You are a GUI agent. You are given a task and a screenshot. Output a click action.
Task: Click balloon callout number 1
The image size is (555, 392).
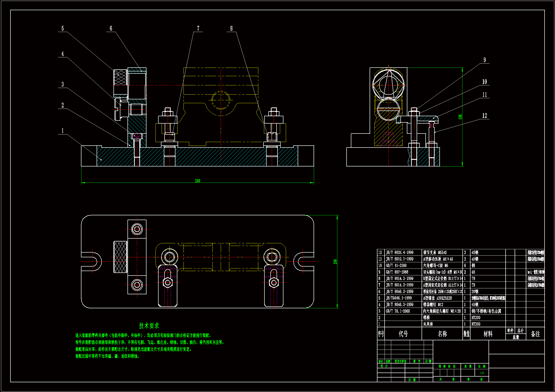63,131
